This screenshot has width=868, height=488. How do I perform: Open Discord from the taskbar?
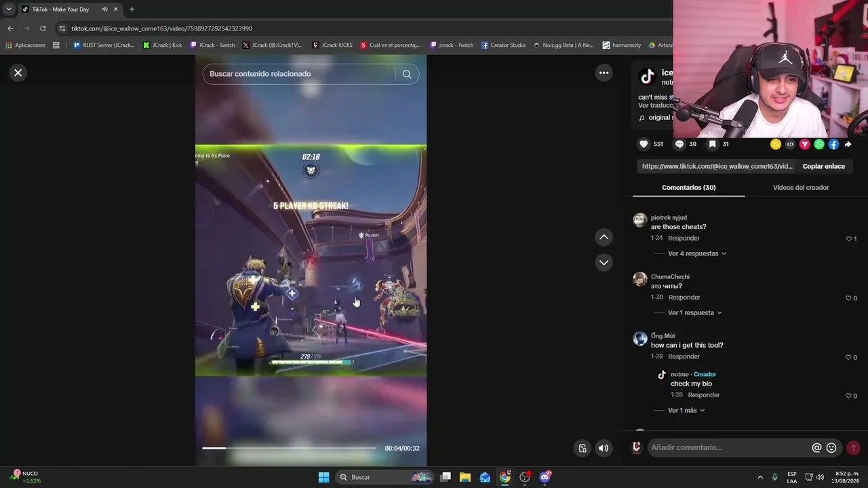[x=545, y=477]
